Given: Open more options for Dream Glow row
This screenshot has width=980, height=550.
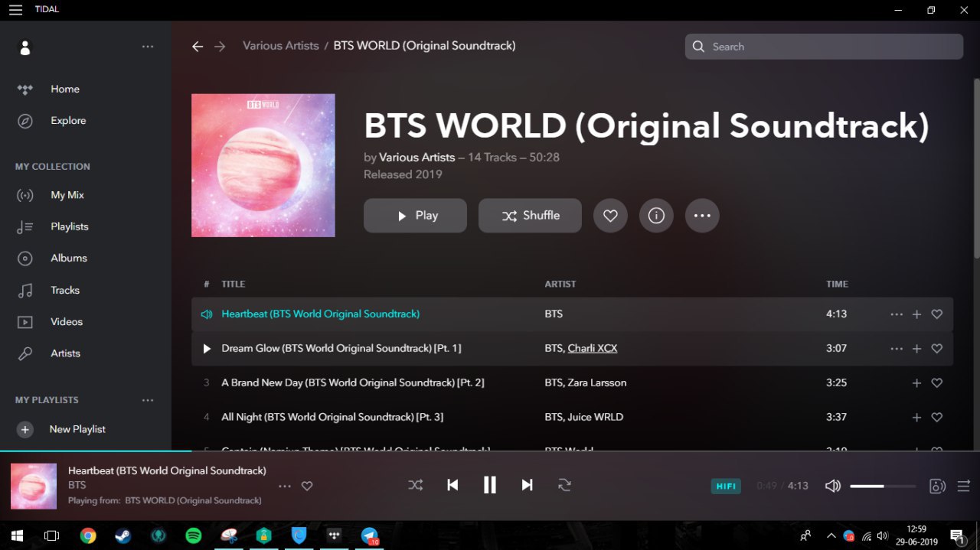Looking at the screenshot, I should pos(897,349).
